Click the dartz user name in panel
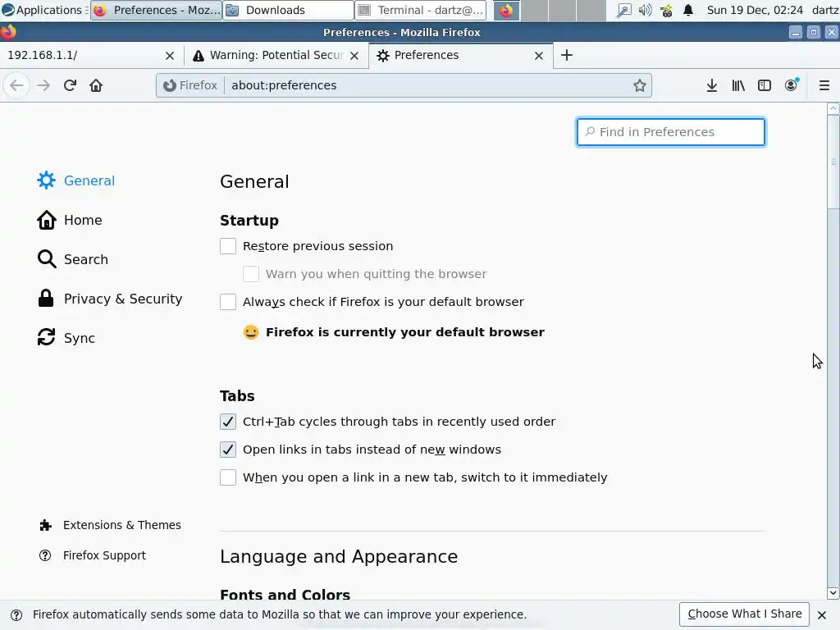Screen dimensions: 840x630 825,10
